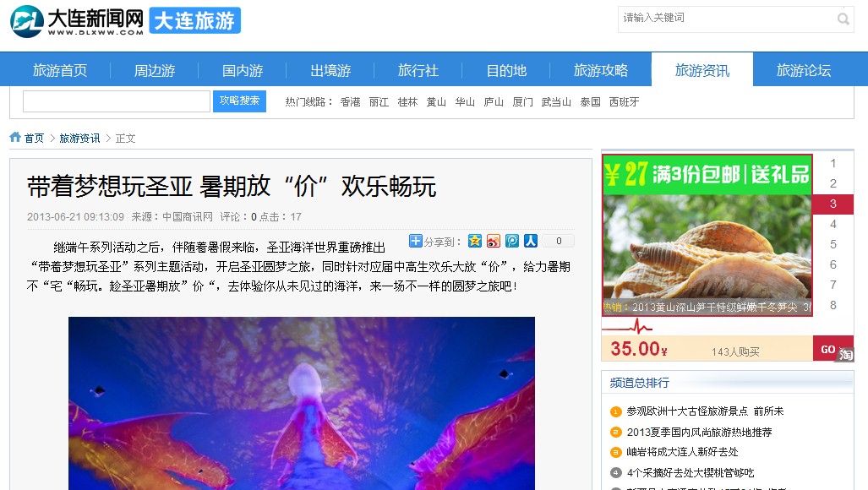Open the 出境游 nav tab
The width and height of the screenshot is (868, 490).
click(330, 70)
